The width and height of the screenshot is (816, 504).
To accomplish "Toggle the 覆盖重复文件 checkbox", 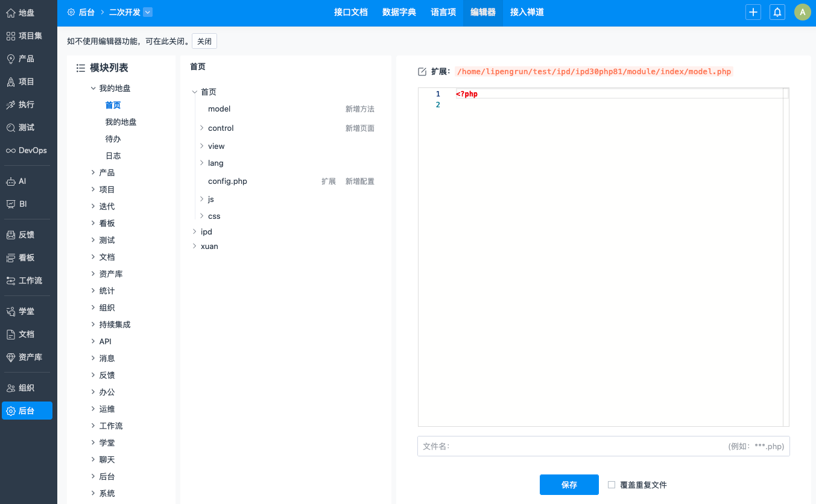I will [x=612, y=485].
